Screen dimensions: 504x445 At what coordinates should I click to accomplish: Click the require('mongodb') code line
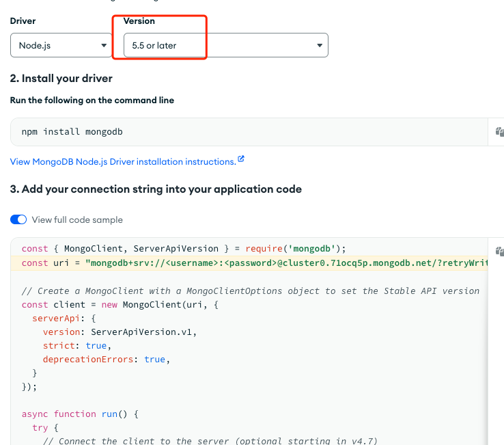184,249
